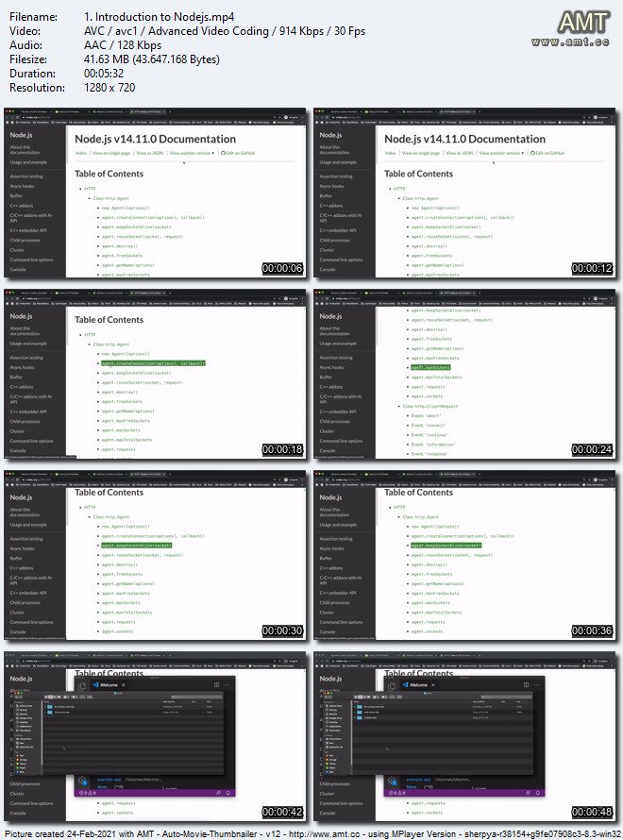Click highlighted agent.keepSocketAlive link in 00:00:30 frame
This screenshot has width=623, height=840.
(137, 546)
